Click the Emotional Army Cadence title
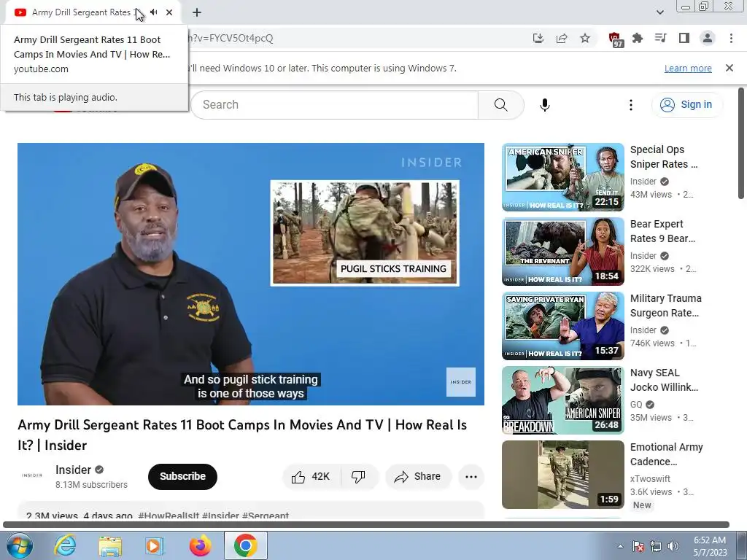Image resolution: width=747 pixels, height=560 pixels. 667,454
